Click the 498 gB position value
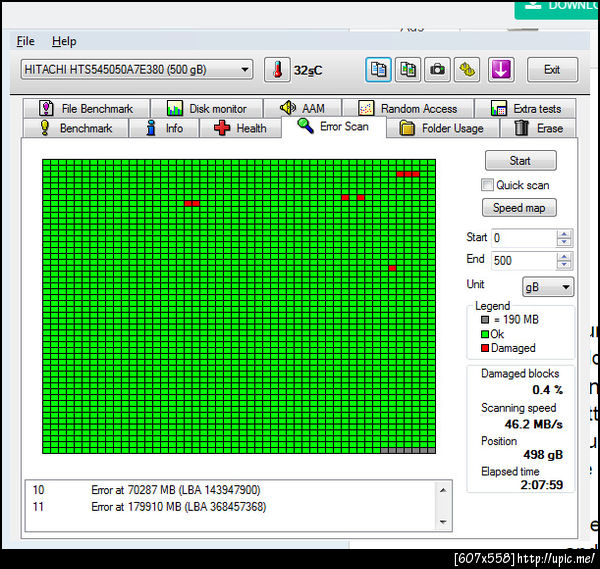This screenshot has width=600, height=569. coord(543,455)
